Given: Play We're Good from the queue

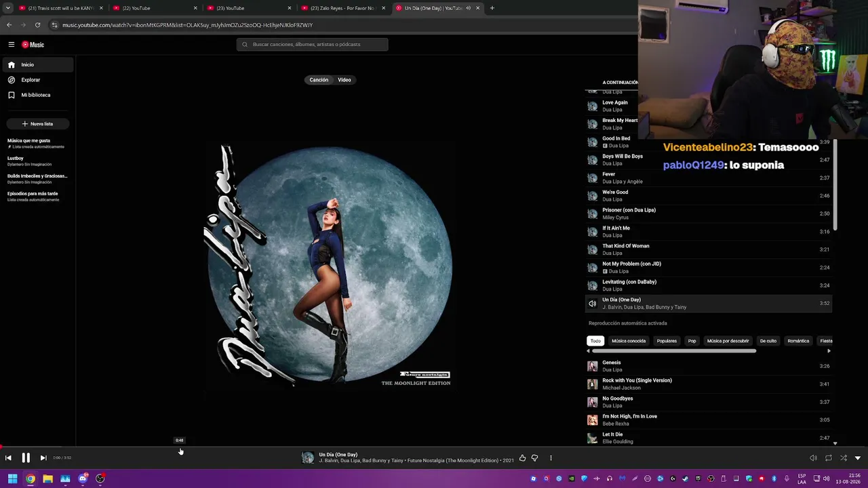Looking at the screenshot, I should [709, 196].
